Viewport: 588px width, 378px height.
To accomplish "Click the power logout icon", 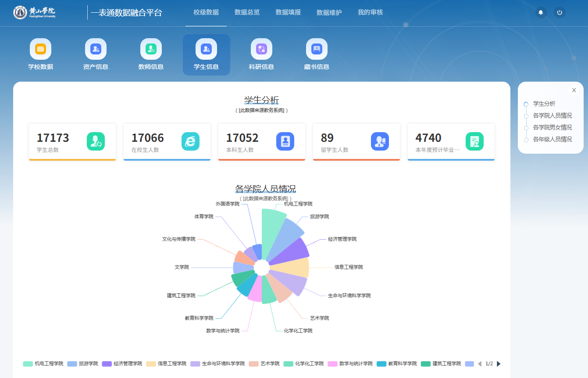I will (559, 13).
